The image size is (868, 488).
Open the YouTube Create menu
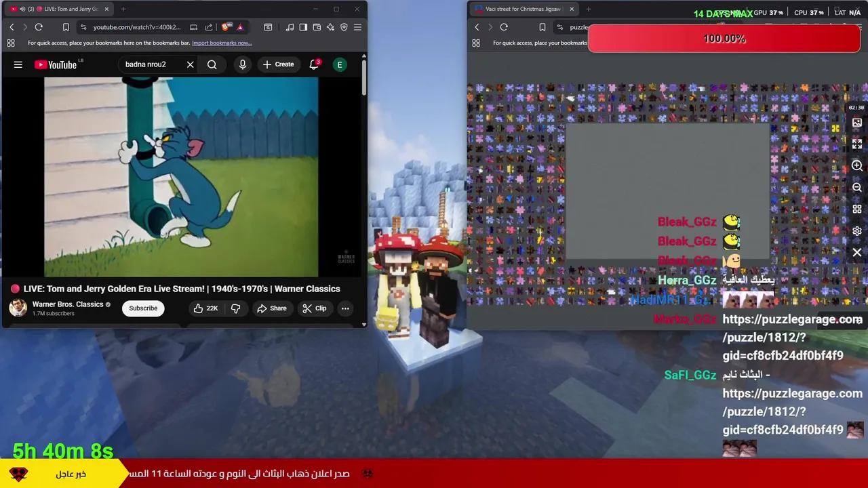tap(279, 64)
